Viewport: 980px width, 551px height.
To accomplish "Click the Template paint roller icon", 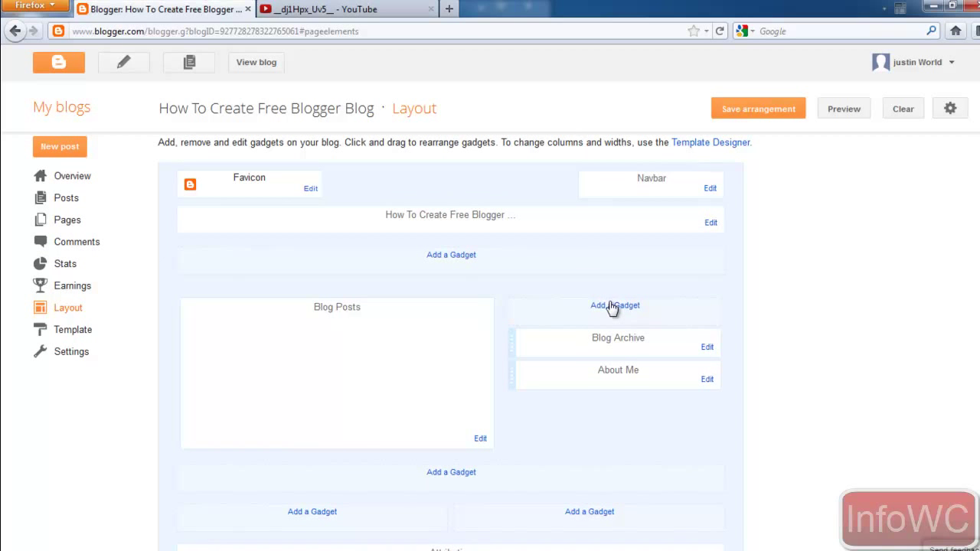I will tap(41, 329).
